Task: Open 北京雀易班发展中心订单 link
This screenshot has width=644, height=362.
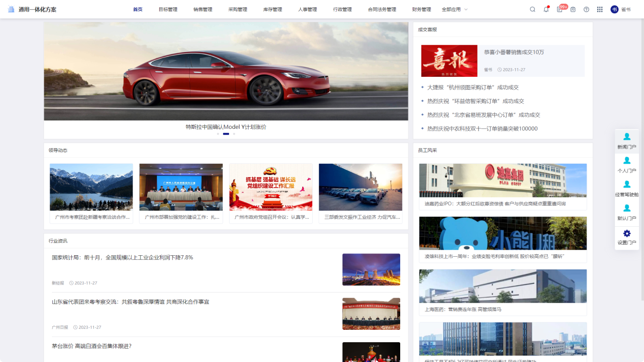Action: 483,115
